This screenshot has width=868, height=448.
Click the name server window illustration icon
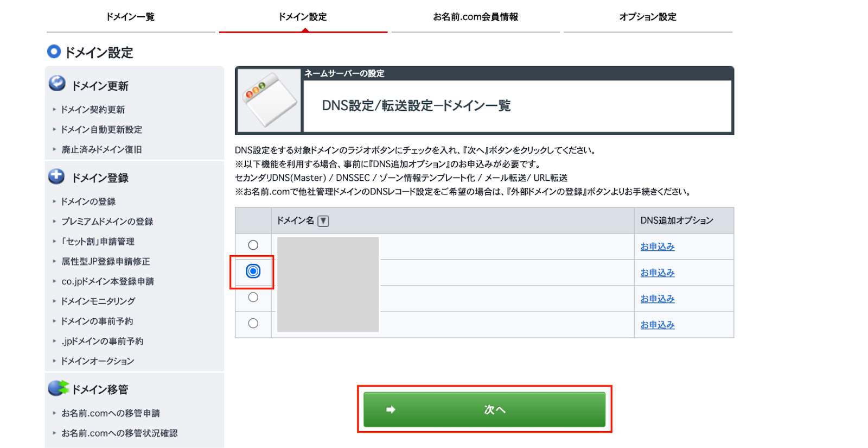point(269,100)
